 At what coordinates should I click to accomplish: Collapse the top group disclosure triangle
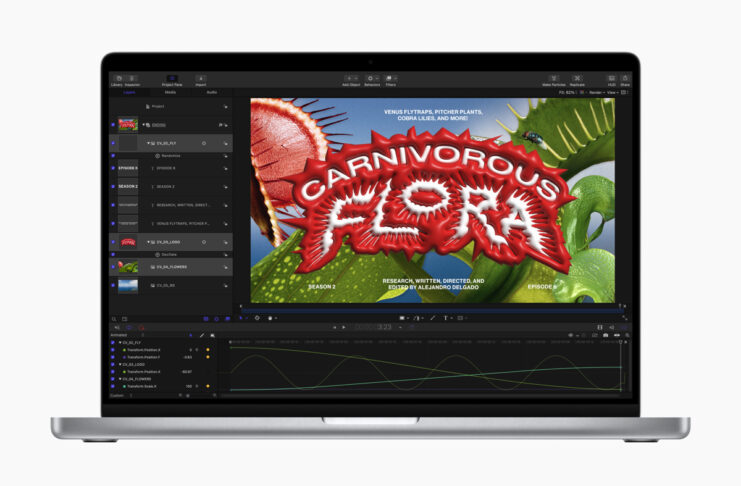pos(144,125)
